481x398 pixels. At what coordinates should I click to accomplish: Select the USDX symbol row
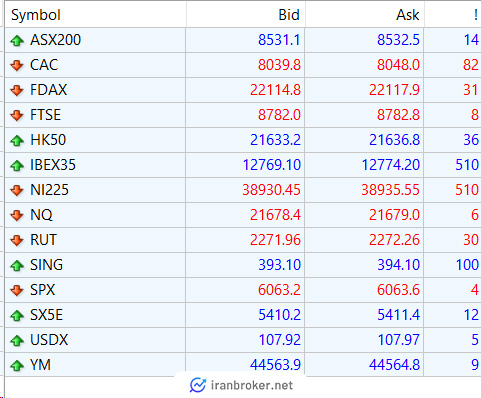point(243,340)
